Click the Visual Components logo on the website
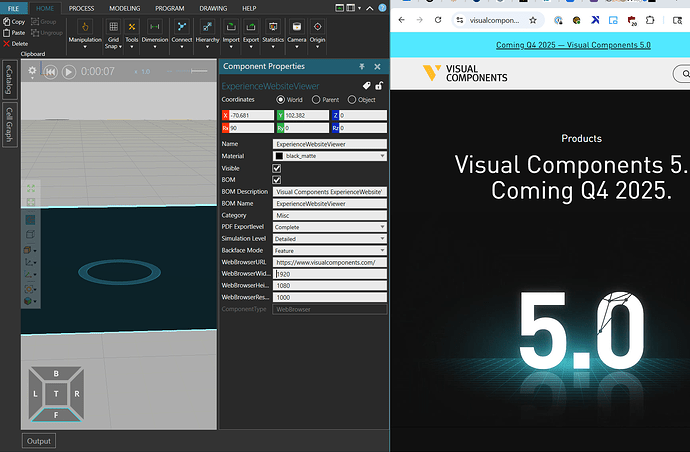The height and width of the screenshot is (452, 690). point(465,73)
